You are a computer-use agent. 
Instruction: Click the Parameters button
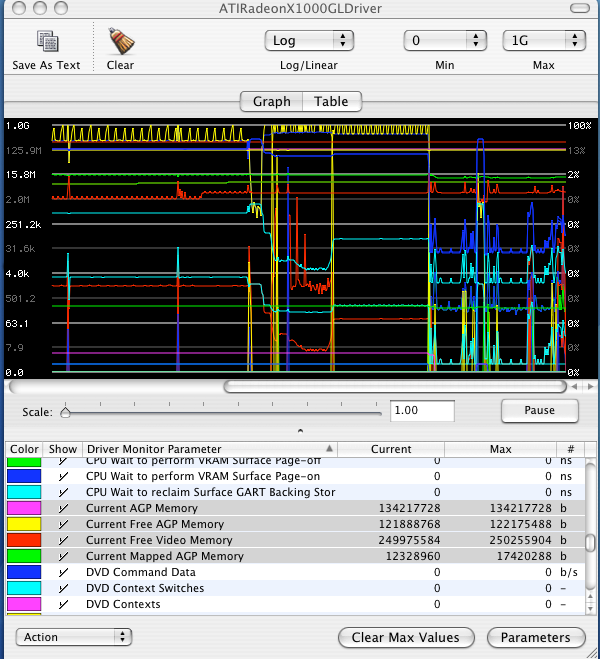(x=536, y=638)
